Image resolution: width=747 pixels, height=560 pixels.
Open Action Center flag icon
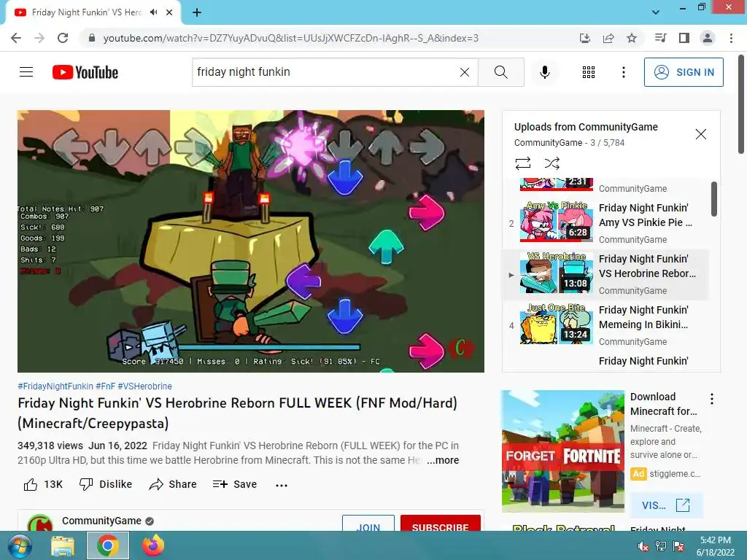(678, 546)
